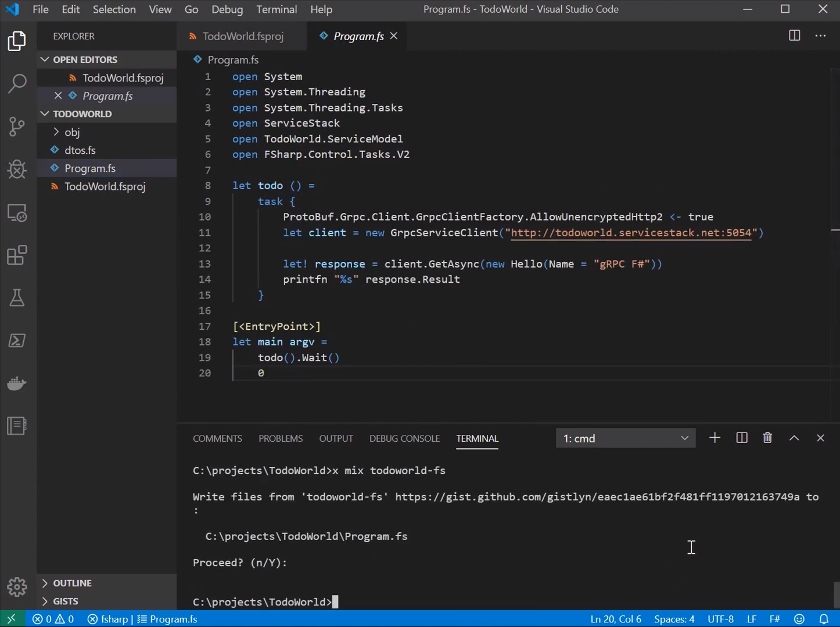Click VS Code logo in title bar

coord(12,9)
